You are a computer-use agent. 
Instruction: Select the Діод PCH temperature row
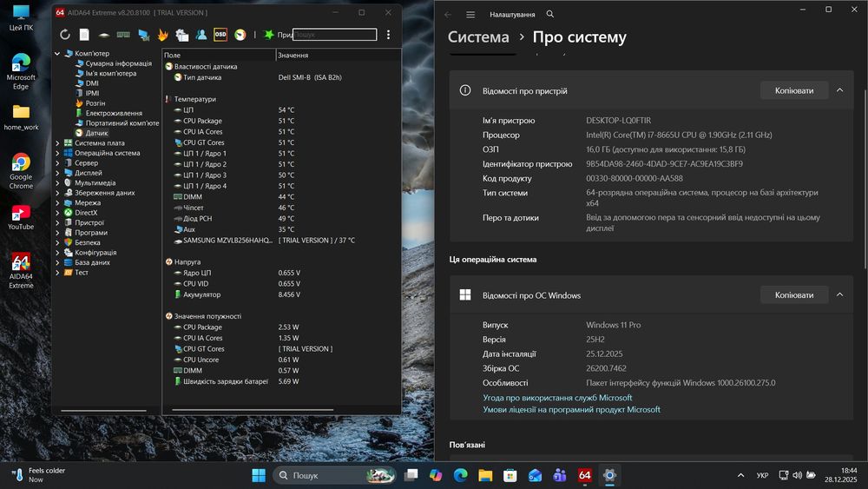[281, 219]
